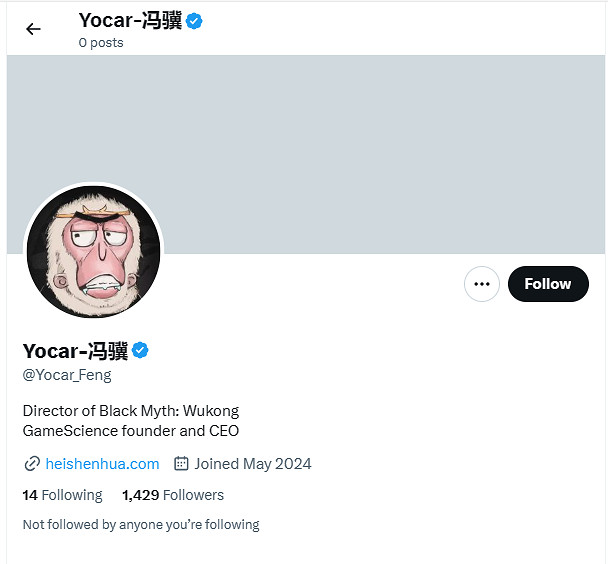Click the @Yocar_Feng handle text
608x564 pixels.
tap(67, 375)
